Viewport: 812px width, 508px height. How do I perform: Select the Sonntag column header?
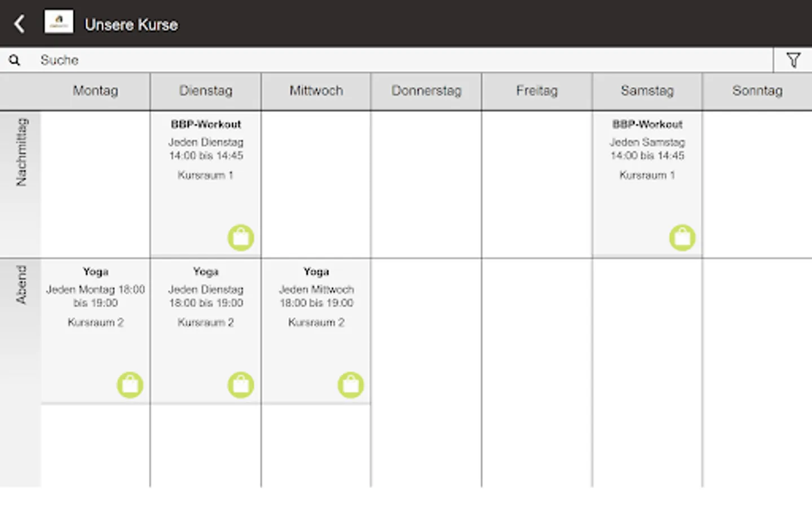click(x=757, y=91)
